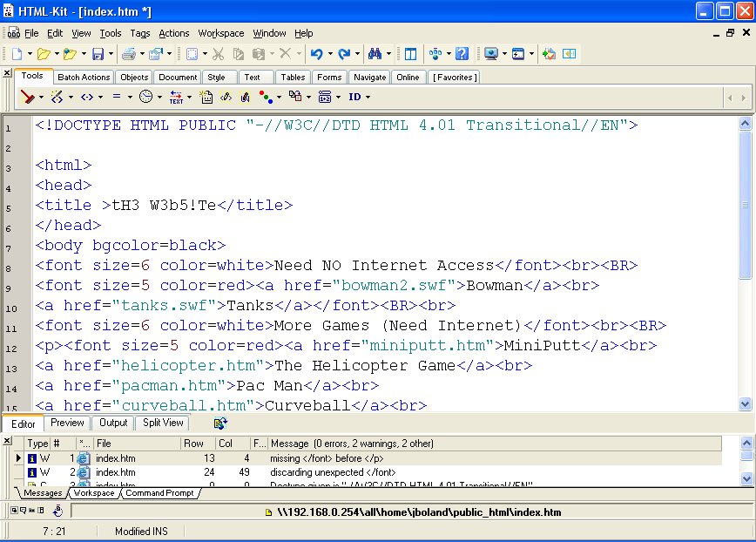Click the 'Modified INS' status text
This screenshot has height=542, width=756.
pos(141,532)
